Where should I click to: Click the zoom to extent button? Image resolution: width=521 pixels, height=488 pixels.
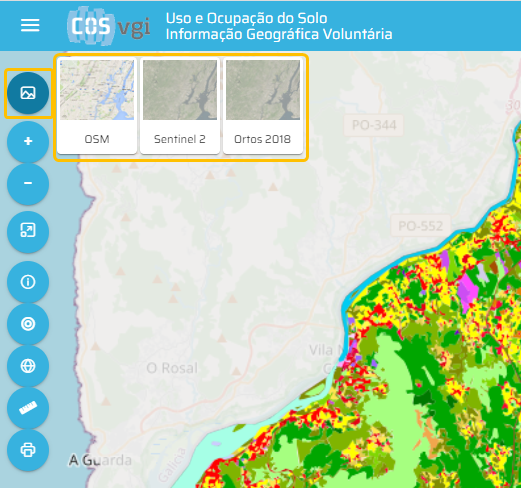pyautogui.click(x=28, y=231)
